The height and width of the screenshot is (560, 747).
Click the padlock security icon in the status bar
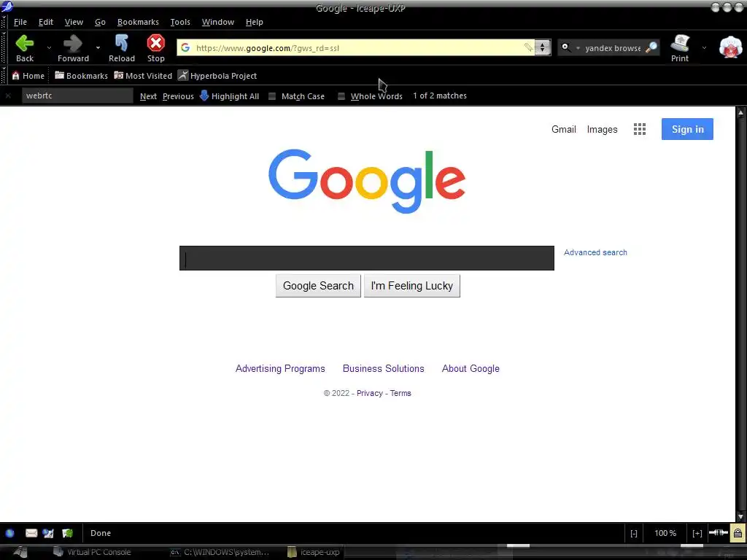coord(738,533)
